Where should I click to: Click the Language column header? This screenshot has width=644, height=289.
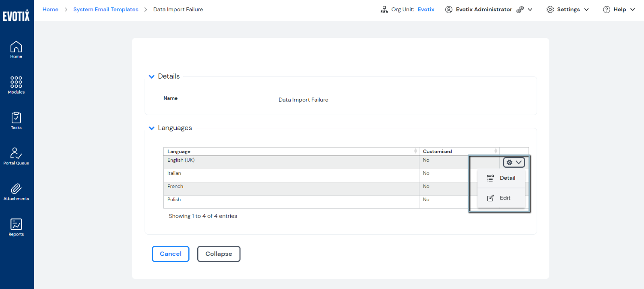[x=291, y=152]
